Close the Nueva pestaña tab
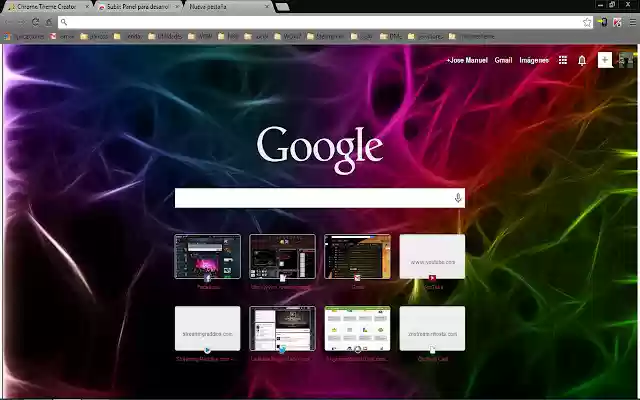 click(267, 7)
